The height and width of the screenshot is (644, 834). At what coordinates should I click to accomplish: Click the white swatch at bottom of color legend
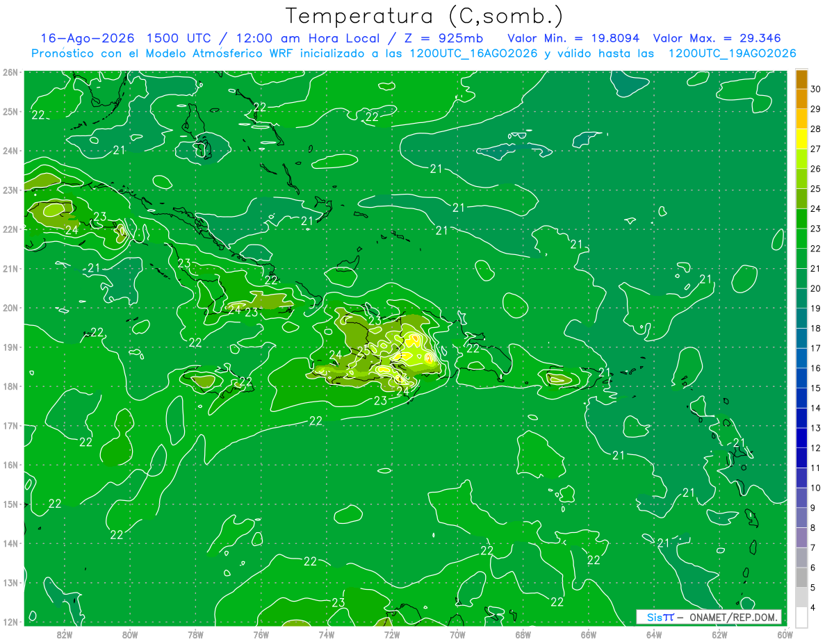[801, 616]
